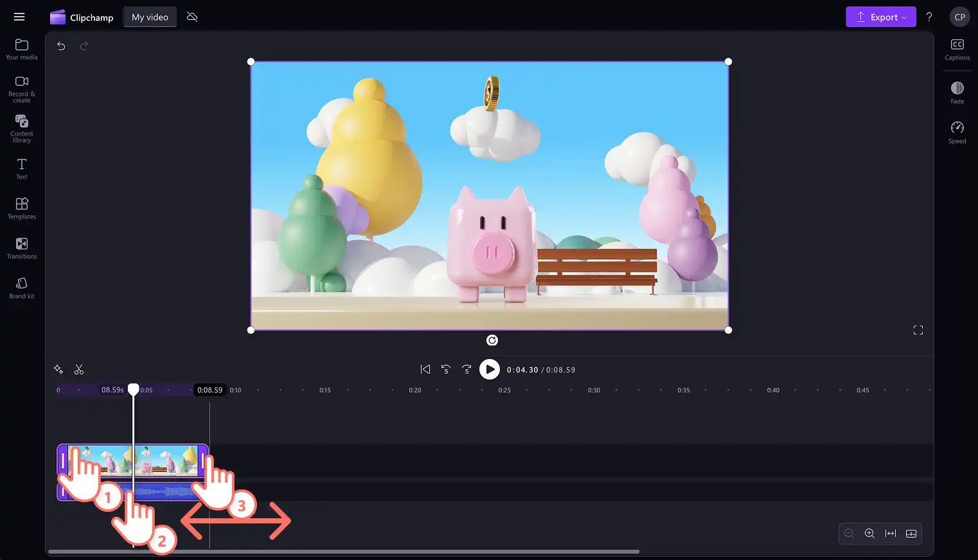Click the bottom-right resize handle of the preview

click(728, 330)
